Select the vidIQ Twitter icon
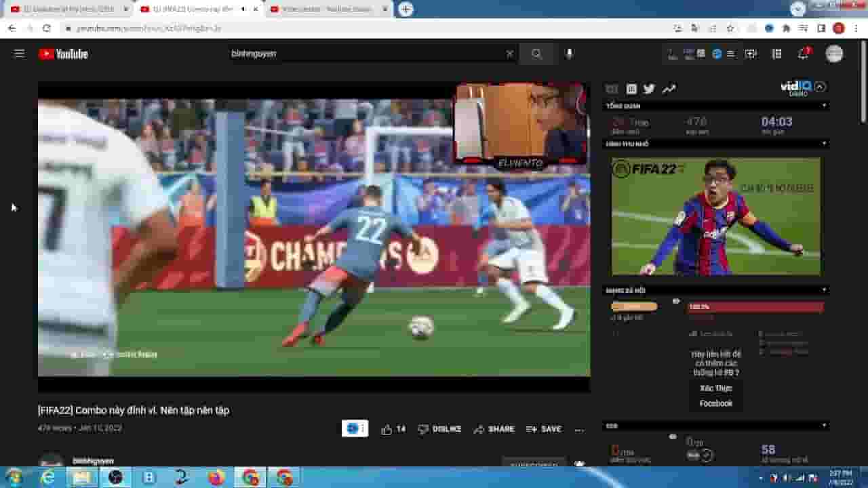The width and height of the screenshot is (868, 488). tap(649, 89)
